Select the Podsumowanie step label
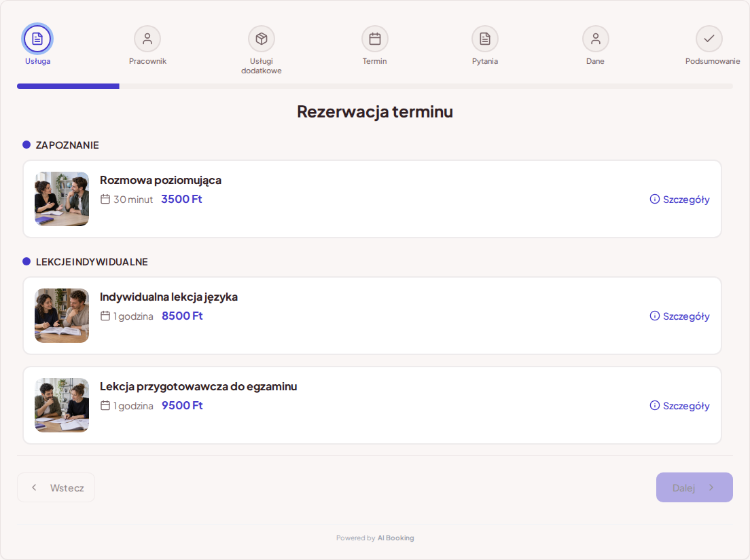Screen dimensions: 750x560 click(x=713, y=61)
